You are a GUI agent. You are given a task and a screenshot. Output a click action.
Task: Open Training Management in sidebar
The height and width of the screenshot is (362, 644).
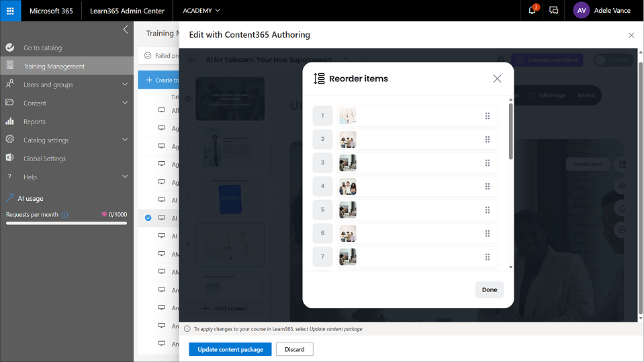[54, 66]
